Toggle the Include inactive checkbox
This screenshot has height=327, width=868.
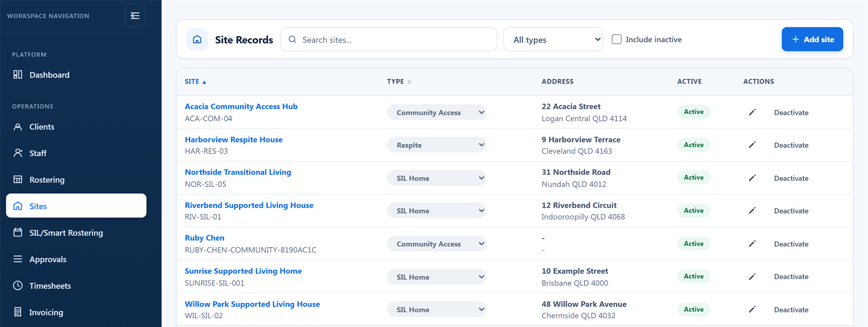pyautogui.click(x=616, y=39)
